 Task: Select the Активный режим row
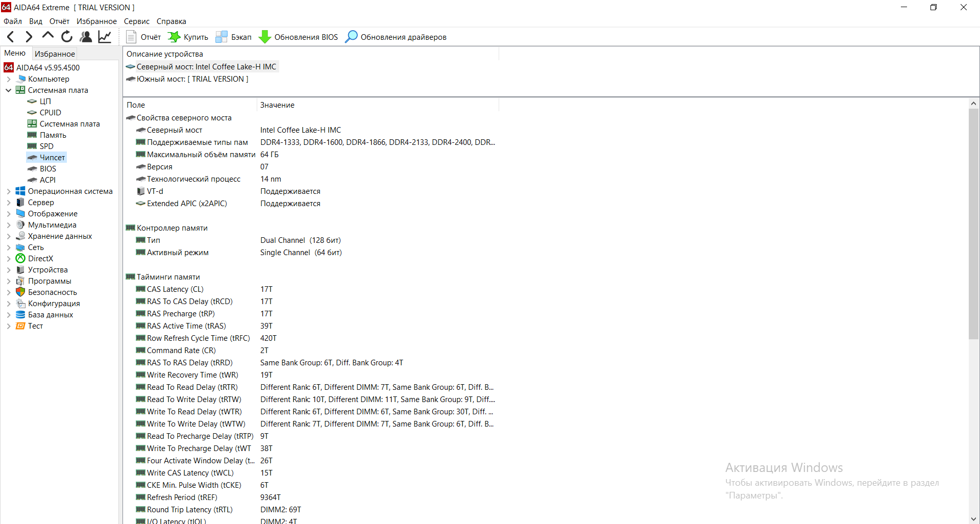pos(311,253)
